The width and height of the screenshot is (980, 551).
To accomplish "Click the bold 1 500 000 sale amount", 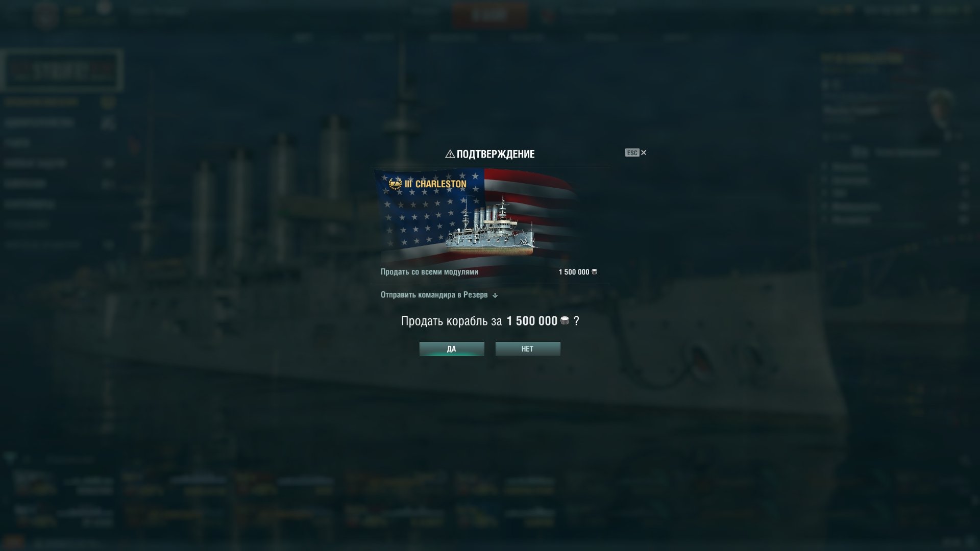I will 532,321.
